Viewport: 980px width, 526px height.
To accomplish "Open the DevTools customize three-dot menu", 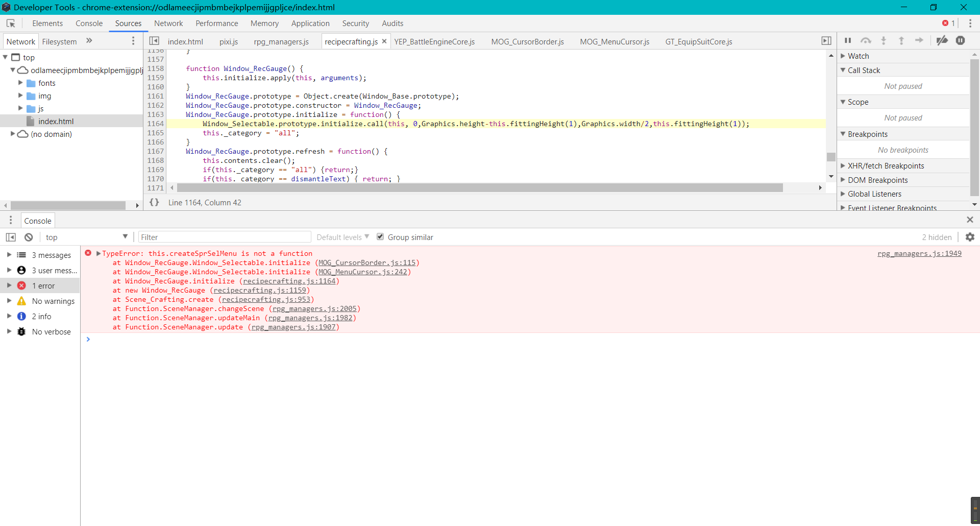I will point(970,23).
